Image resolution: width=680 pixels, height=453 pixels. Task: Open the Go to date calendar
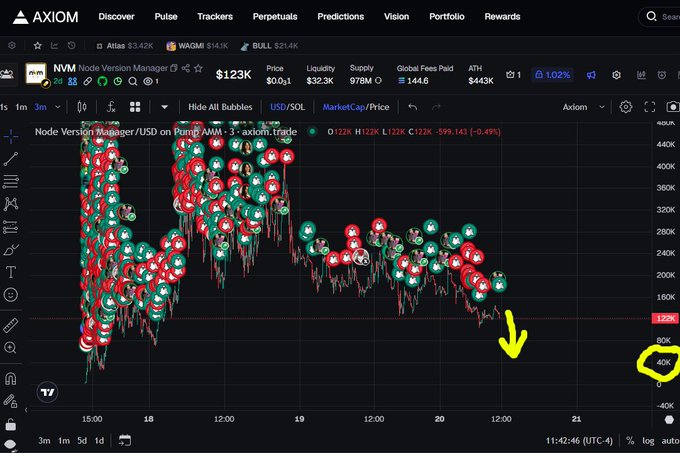[125, 440]
